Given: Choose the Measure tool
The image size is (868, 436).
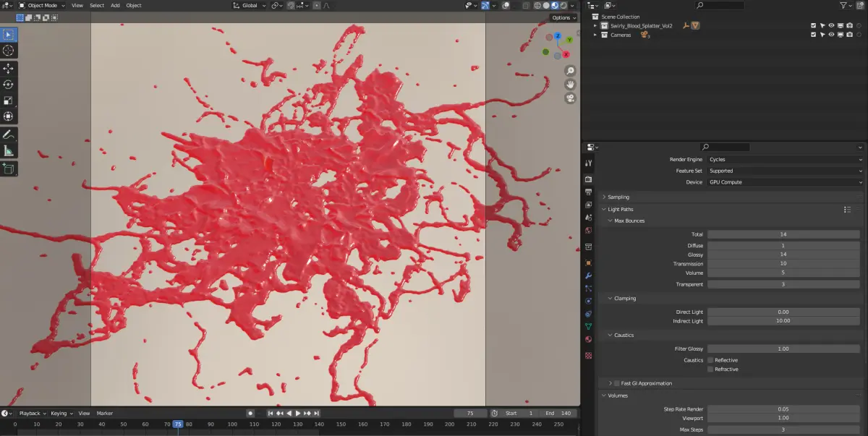Looking at the screenshot, I should (x=9, y=150).
